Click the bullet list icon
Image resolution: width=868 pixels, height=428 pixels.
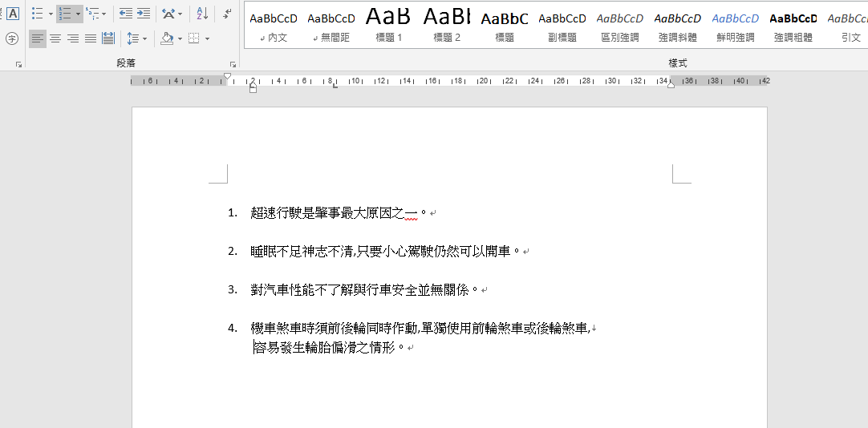(37, 14)
